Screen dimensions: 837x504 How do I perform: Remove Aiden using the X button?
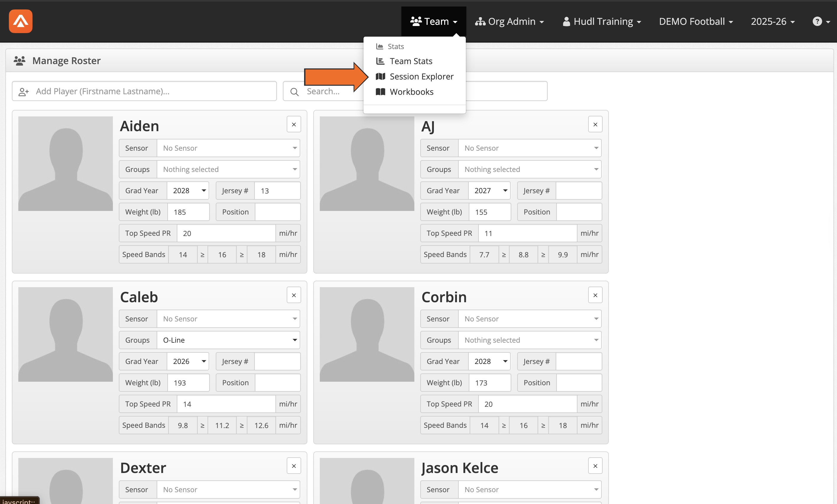pyautogui.click(x=293, y=124)
